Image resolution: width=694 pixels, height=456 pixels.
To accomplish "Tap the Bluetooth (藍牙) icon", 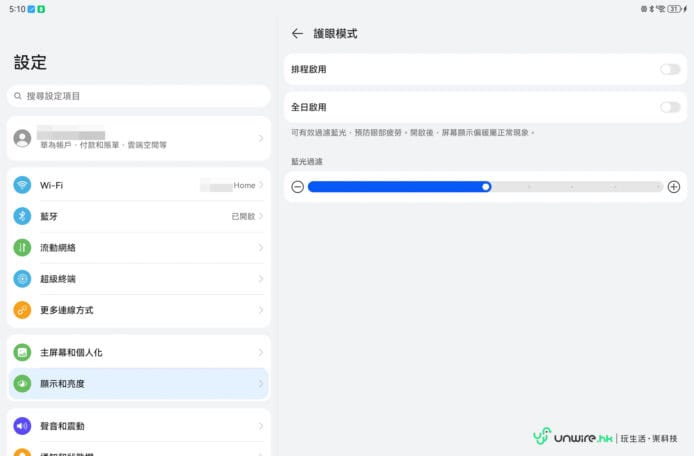I will (22, 216).
